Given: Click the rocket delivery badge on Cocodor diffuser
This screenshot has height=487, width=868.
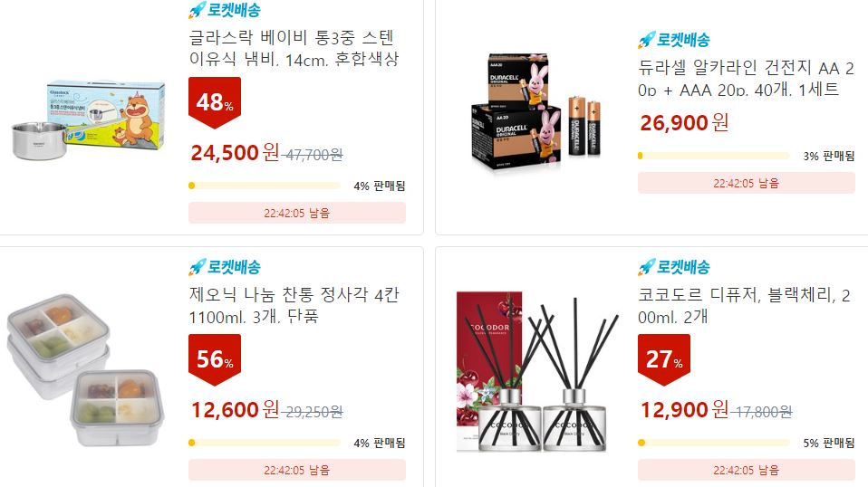Looking at the screenshot, I should tap(674, 267).
